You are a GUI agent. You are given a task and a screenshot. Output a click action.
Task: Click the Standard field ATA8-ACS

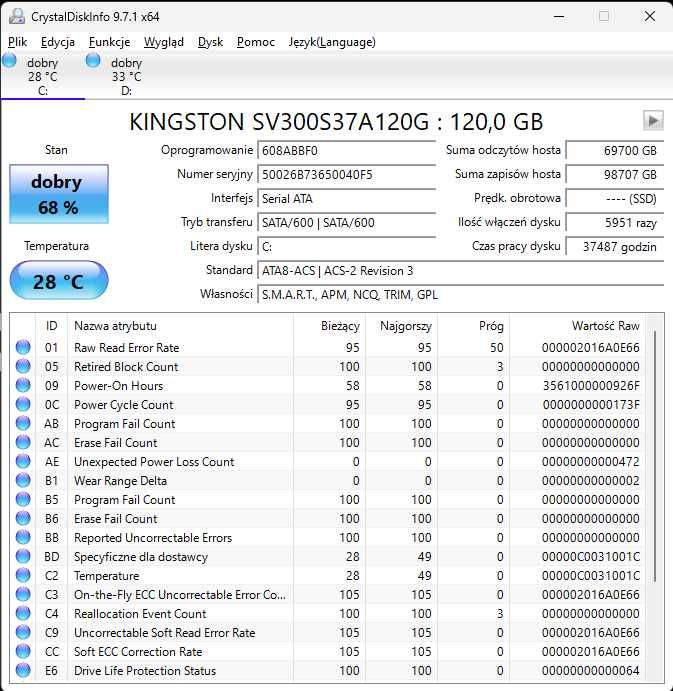[461, 271]
